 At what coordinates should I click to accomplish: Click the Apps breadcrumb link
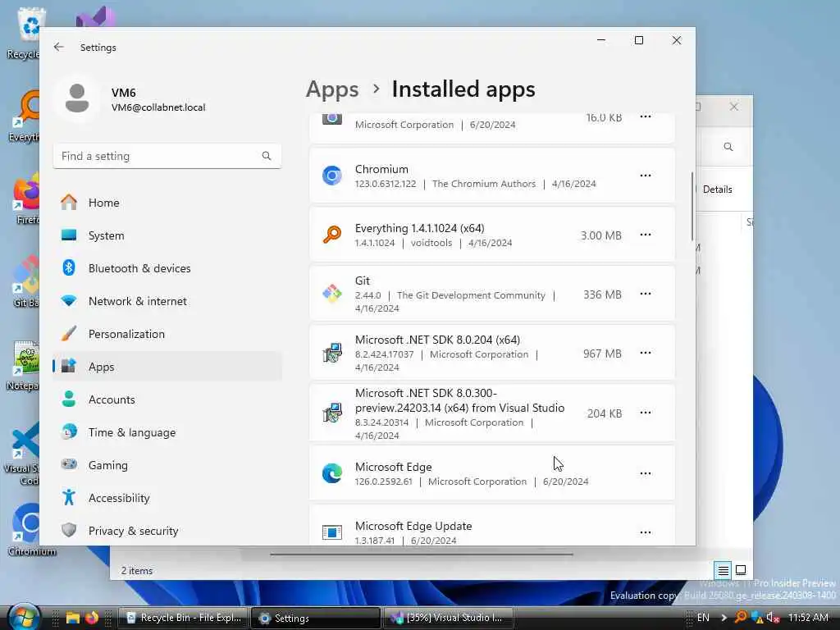click(x=332, y=89)
